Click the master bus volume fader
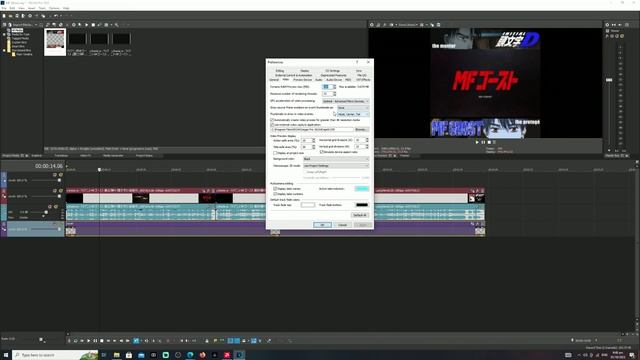Image resolution: width=640 pixels, height=360 pixels. [x=609, y=80]
